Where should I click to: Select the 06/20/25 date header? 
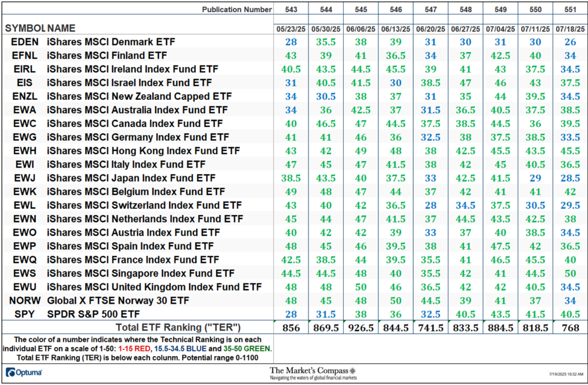430,29
